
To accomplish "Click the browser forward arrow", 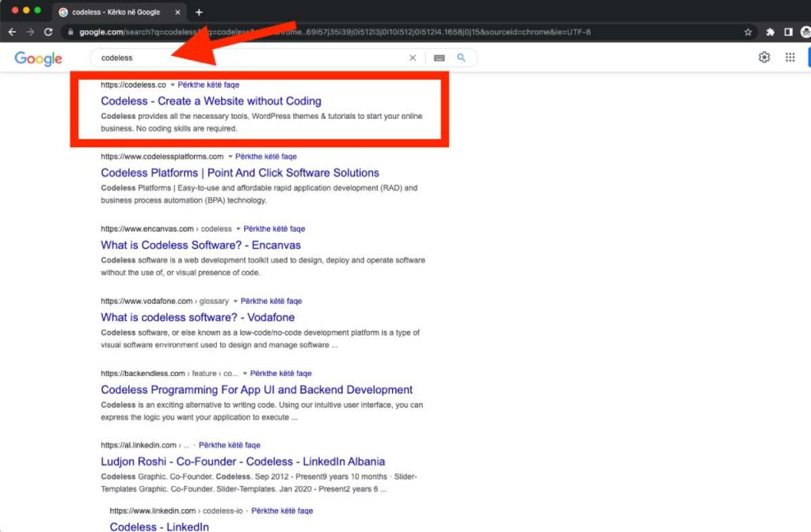I will [x=30, y=32].
